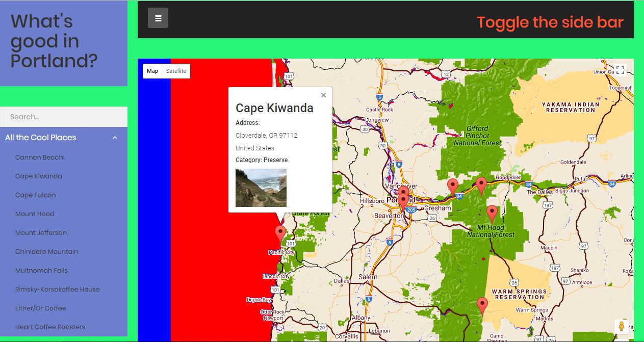
Task: Choose Cape Falcon from the list
Action: point(36,195)
